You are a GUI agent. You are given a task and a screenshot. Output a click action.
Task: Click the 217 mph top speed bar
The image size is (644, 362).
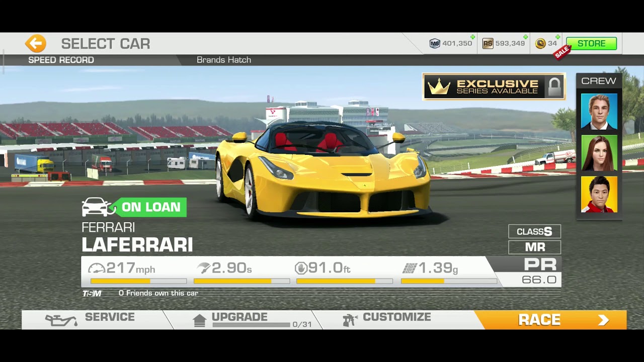click(138, 282)
